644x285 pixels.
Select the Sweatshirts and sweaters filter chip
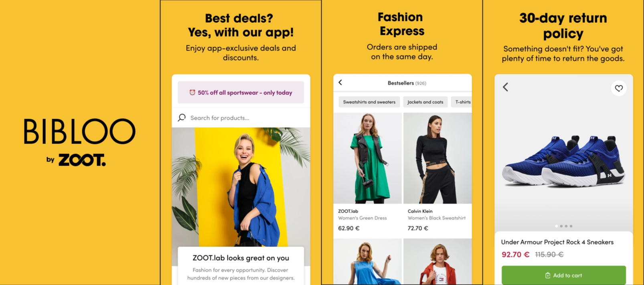click(x=369, y=102)
